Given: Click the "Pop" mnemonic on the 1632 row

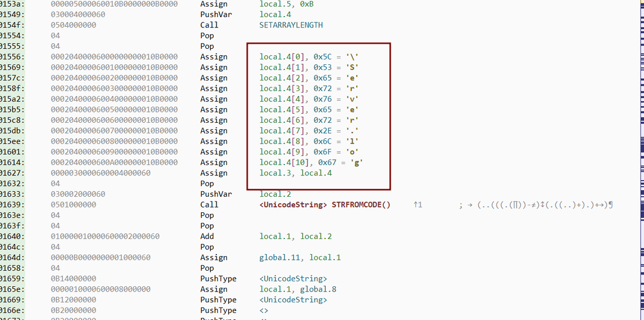Looking at the screenshot, I should tap(207, 183).
